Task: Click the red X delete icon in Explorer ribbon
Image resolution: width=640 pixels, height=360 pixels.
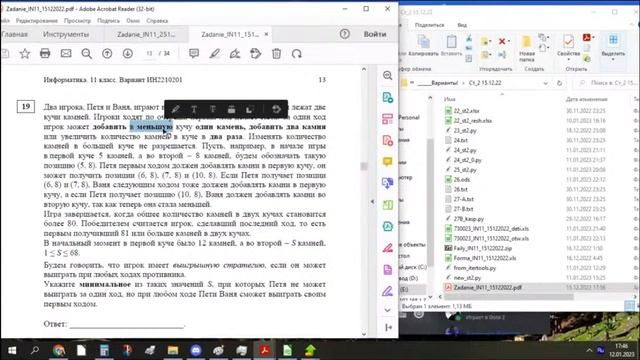Action: 502,41
